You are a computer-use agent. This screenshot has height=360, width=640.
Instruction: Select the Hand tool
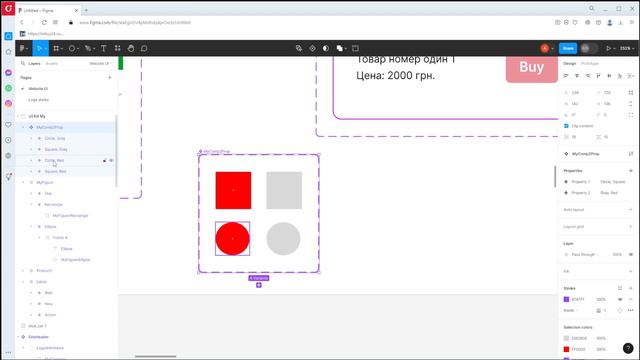(131, 48)
